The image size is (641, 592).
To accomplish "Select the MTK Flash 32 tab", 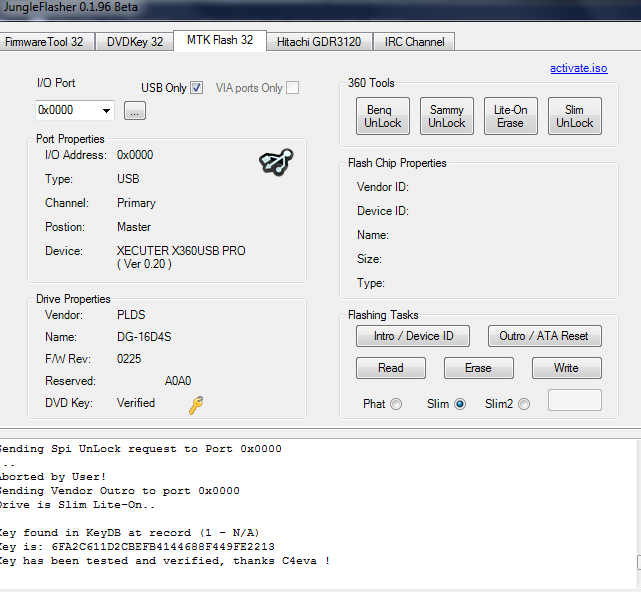I will pos(220,40).
